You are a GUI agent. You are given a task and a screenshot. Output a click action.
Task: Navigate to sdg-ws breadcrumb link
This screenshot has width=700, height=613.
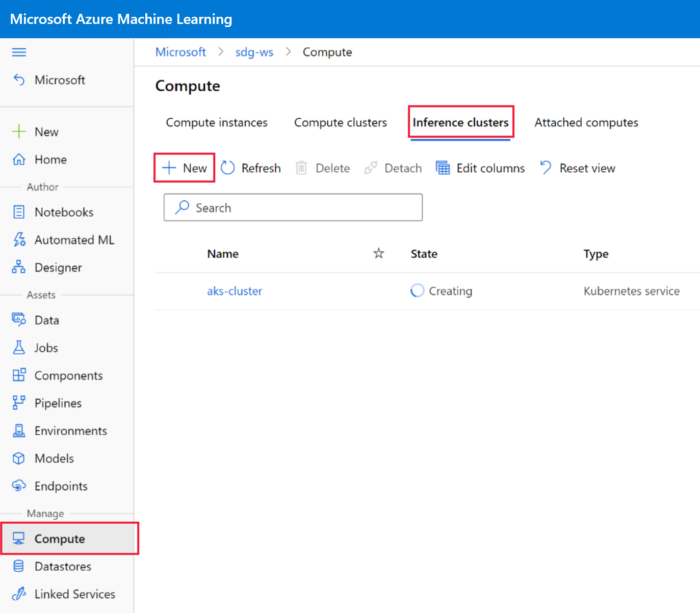(x=254, y=52)
